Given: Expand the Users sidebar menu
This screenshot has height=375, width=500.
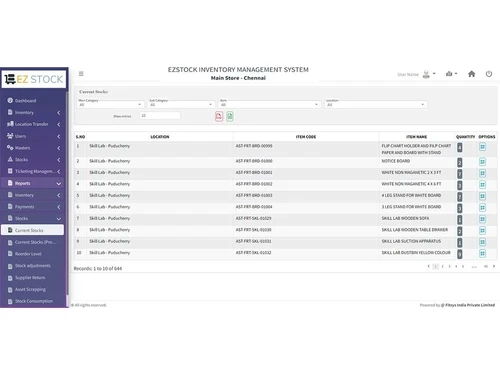Looking at the screenshot, I should point(33,136).
